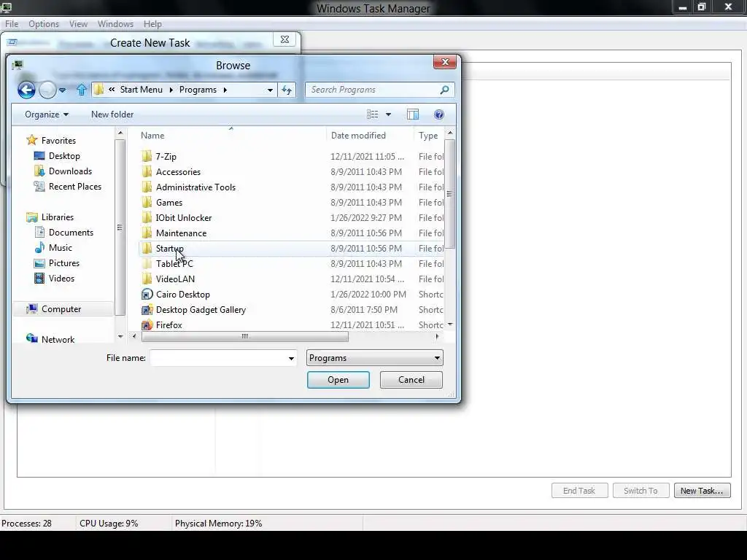Click Start Menu in the address path
The height and width of the screenshot is (560, 747).
point(141,90)
